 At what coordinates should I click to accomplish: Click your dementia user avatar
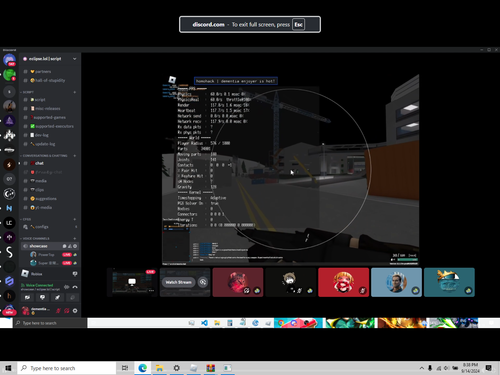pos(25,311)
